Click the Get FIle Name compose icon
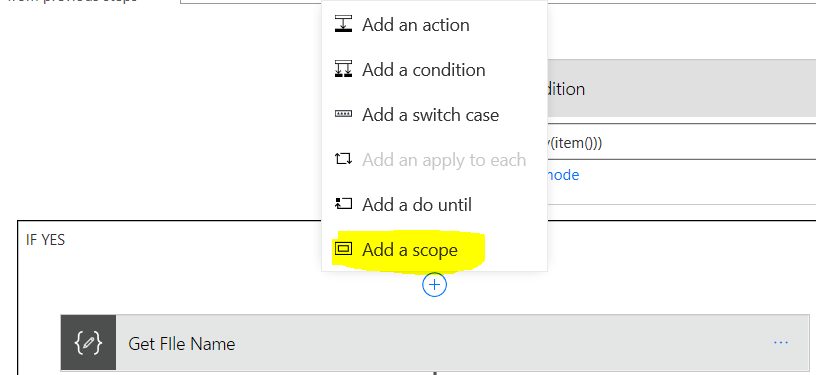This screenshot has height=375, width=816. 88,343
